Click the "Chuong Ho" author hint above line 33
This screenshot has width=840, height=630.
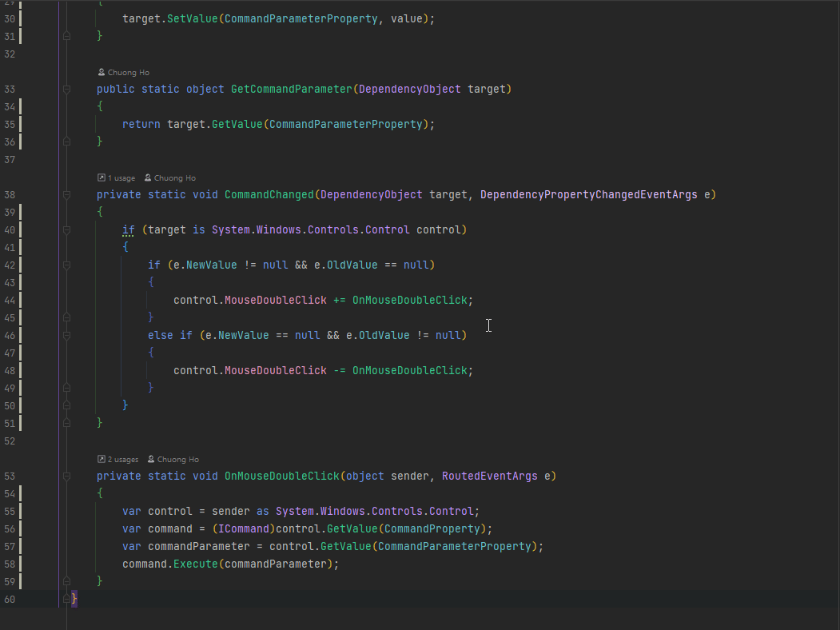(128, 73)
